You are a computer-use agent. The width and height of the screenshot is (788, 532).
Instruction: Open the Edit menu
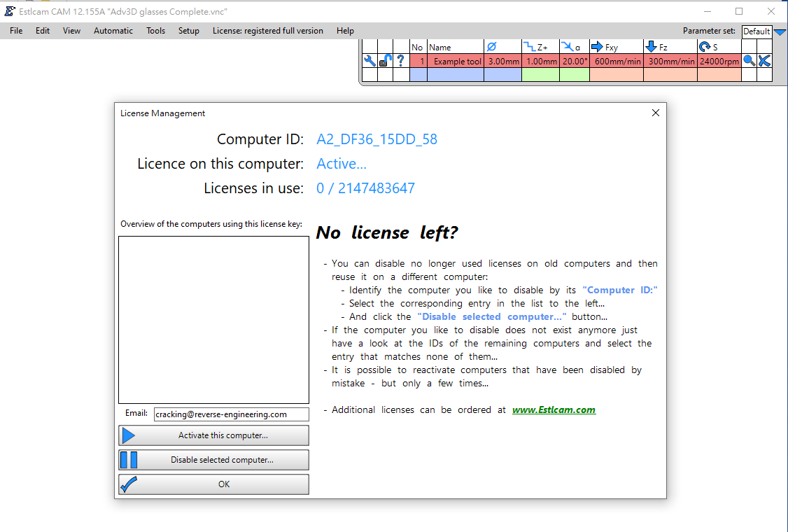(43, 31)
